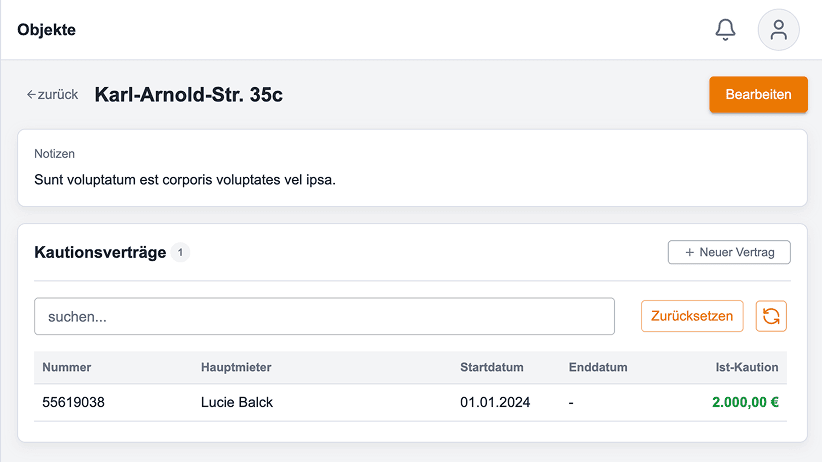Screen dimensions: 822x462
Task: Click the Kautionsverträge count badge
Action: [x=180, y=252]
